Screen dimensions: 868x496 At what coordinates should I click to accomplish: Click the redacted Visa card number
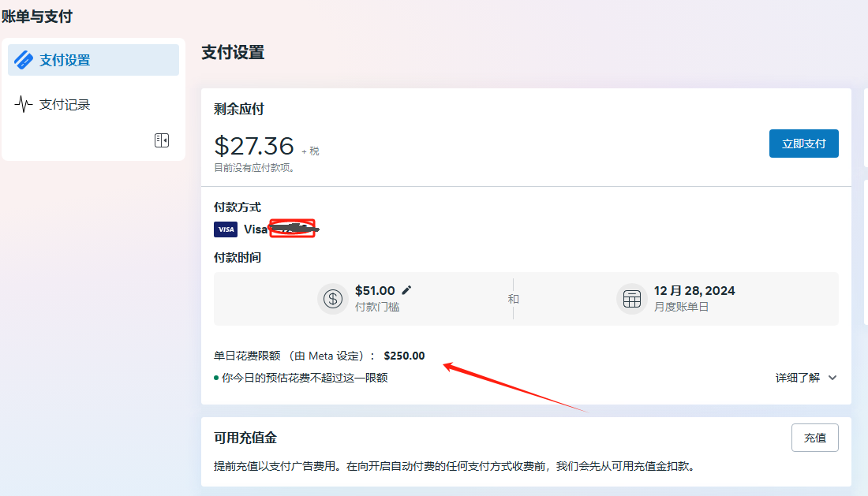293,229
